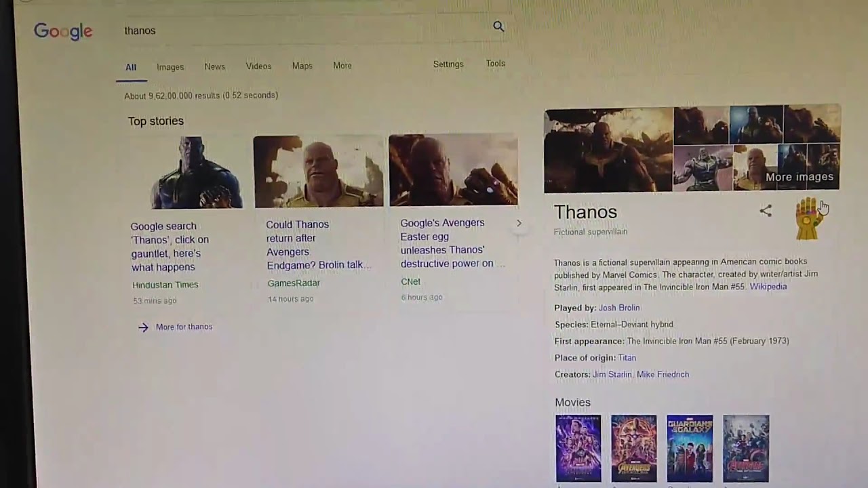Image resolution: width=868 pixels, height=488 pixels.
Task: Click the search magnifier icon
Action: point(498,26)
